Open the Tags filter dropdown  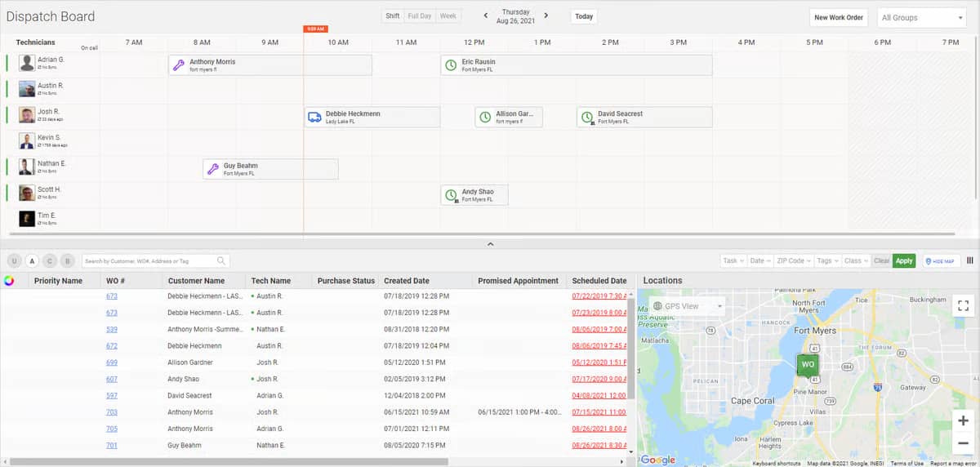pyautogui.click(x=827, y=260)
